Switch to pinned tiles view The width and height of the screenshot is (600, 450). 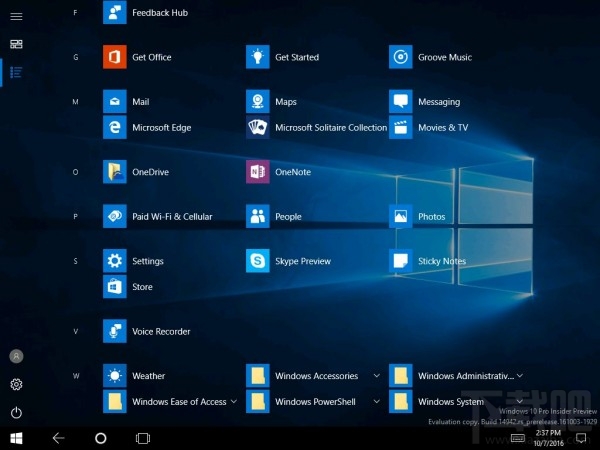click(x=16, y=44)
